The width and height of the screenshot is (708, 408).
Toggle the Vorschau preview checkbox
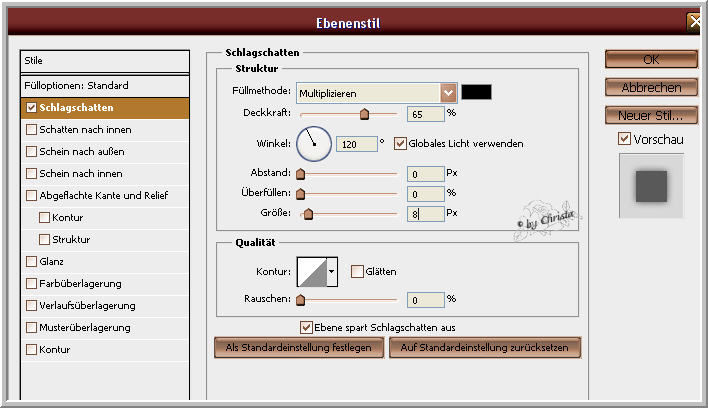624,139
